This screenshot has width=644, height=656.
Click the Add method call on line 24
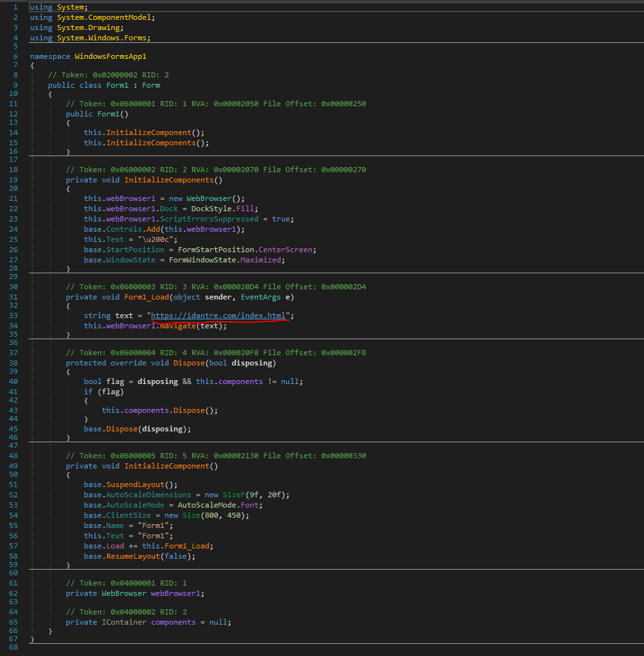click(x=153, y=229)
